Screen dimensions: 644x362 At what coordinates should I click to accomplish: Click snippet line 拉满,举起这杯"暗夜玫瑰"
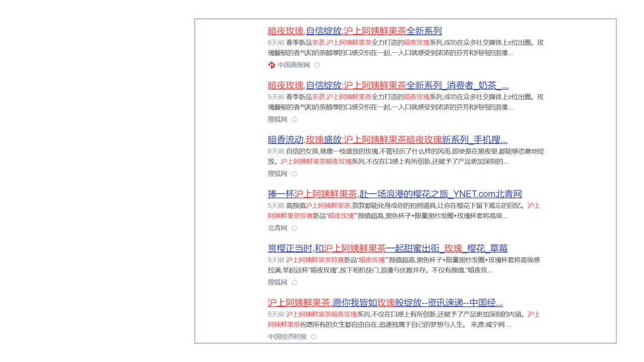coord(380,270)
